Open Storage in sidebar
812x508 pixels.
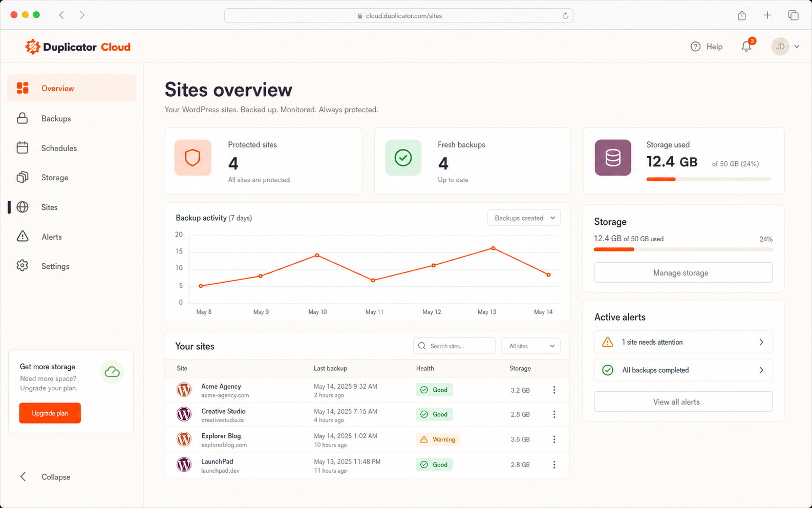pos(72,178)
